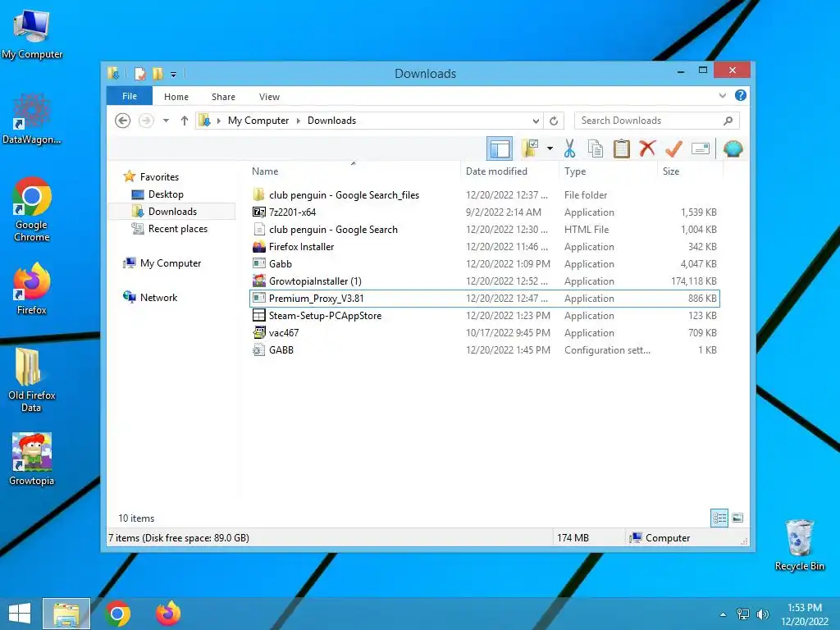The image size is (840, 630).
Task: Open the View ribbon tab
Action: point(269,97)
